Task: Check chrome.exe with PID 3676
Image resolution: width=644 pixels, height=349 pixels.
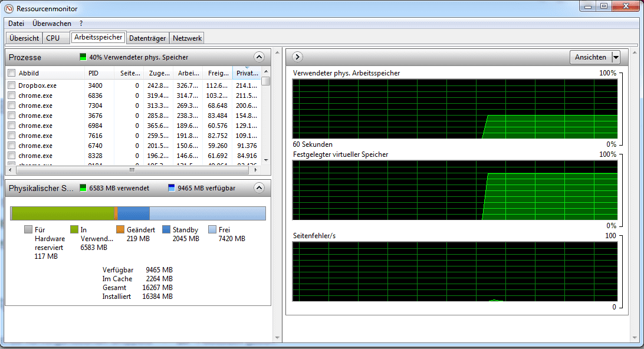Action: (x=12, y=116)
